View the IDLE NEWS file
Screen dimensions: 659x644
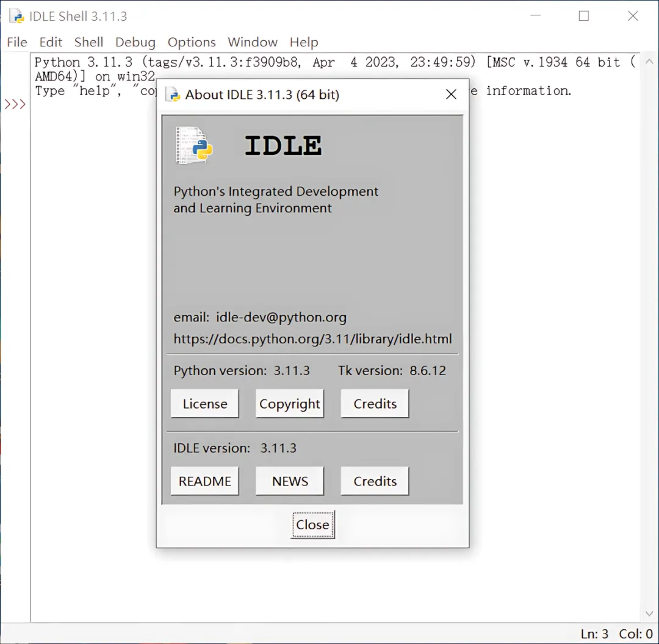pyautogui.click(x=290, y=481)
